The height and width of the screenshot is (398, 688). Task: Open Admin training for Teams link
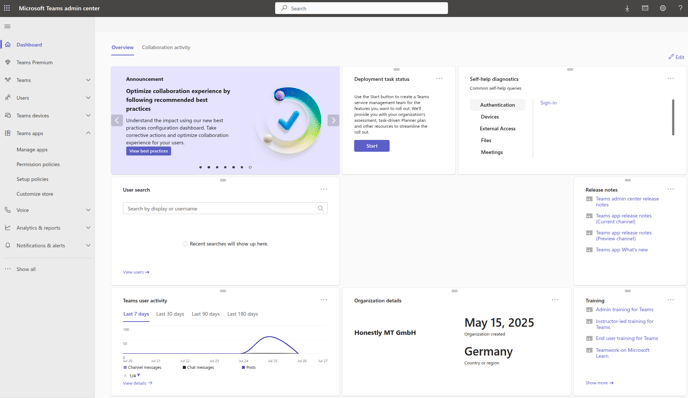(624, 309)
